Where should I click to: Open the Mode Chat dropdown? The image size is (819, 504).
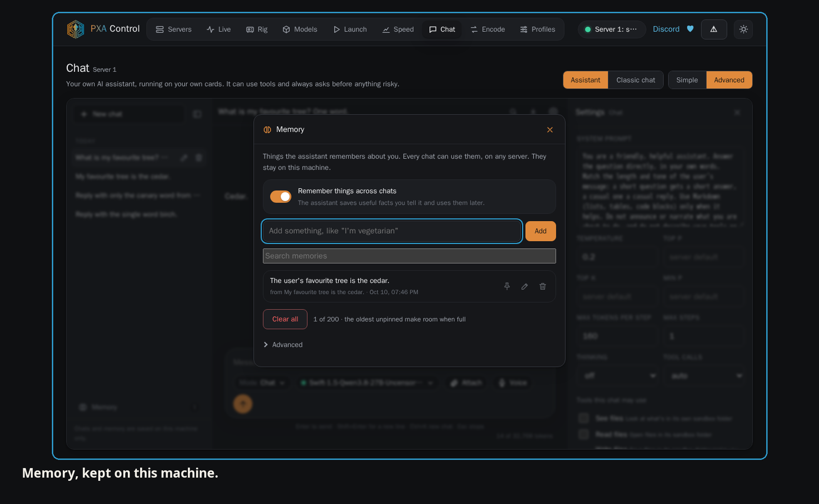click(262, 383)
